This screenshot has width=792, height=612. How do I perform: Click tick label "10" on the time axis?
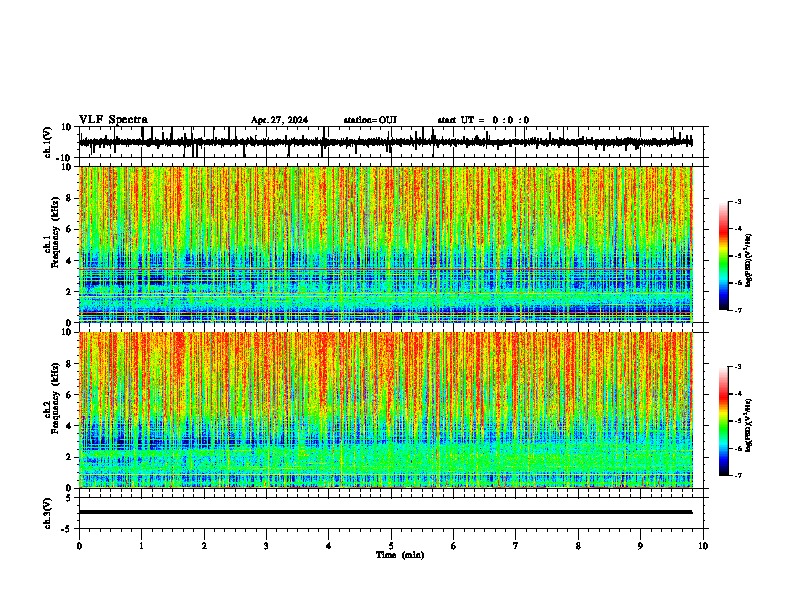[703, 546]
